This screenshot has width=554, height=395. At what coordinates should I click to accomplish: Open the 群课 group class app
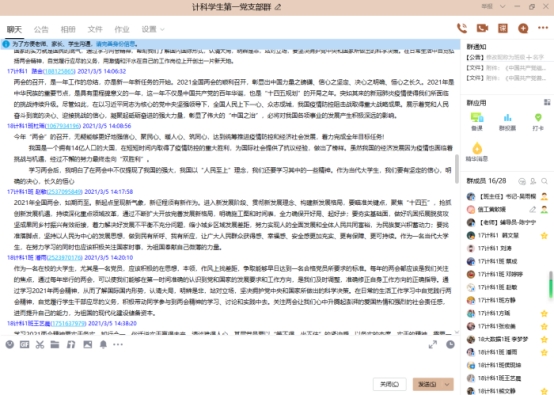pos(477,122)
